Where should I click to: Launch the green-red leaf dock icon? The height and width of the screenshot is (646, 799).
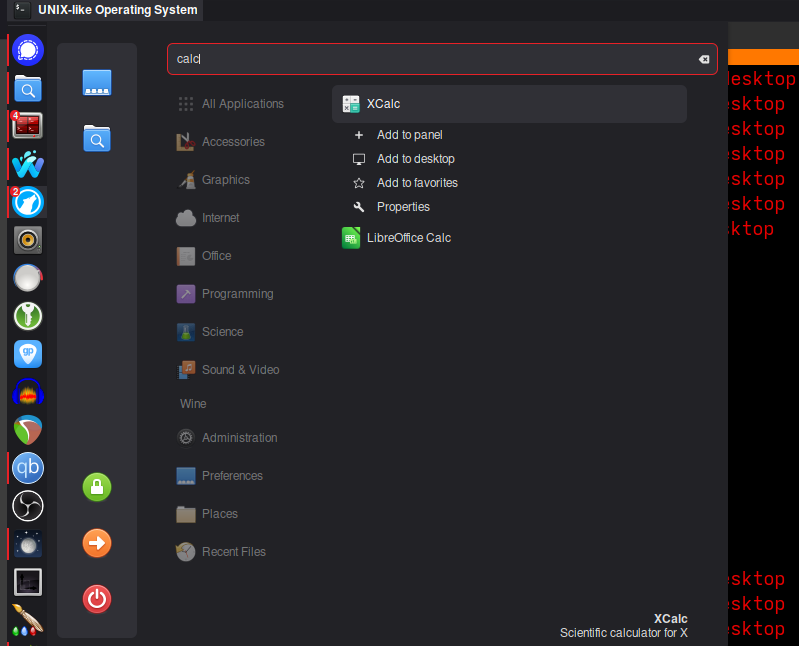(x=28, y=429)
